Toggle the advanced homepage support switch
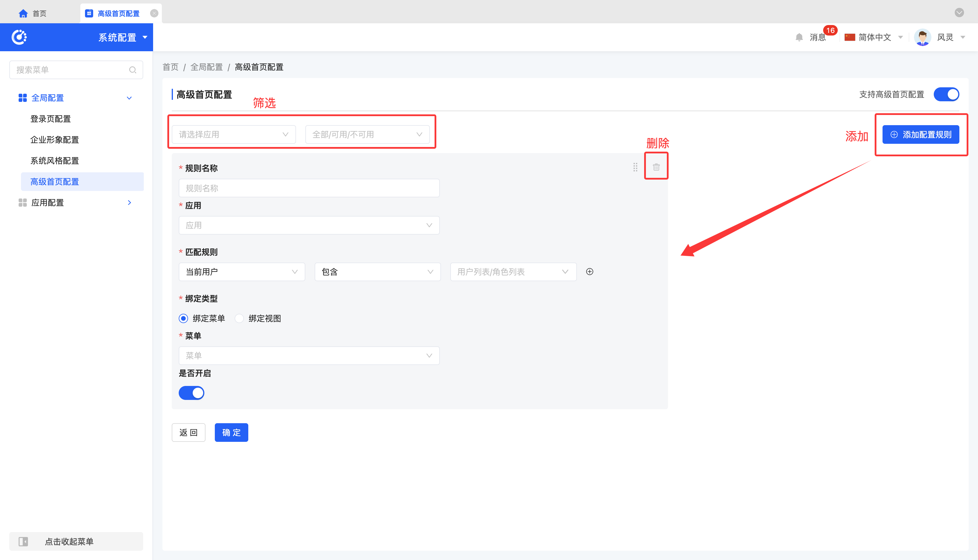The width and height of the screenshot is (978, 560). tap(946, 95)
